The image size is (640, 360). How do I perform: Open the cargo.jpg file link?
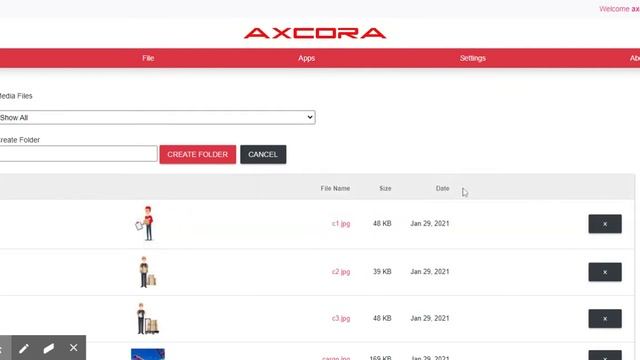[336, 358]
